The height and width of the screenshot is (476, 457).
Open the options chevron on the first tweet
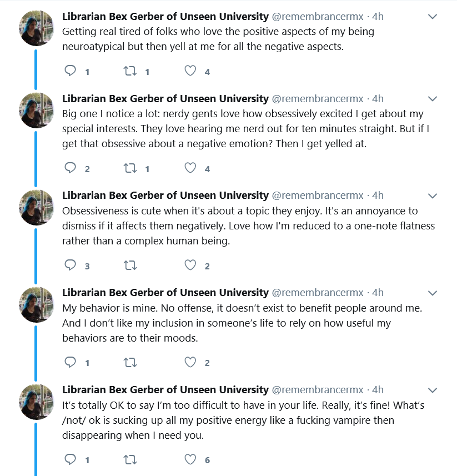tap(433, 17)
